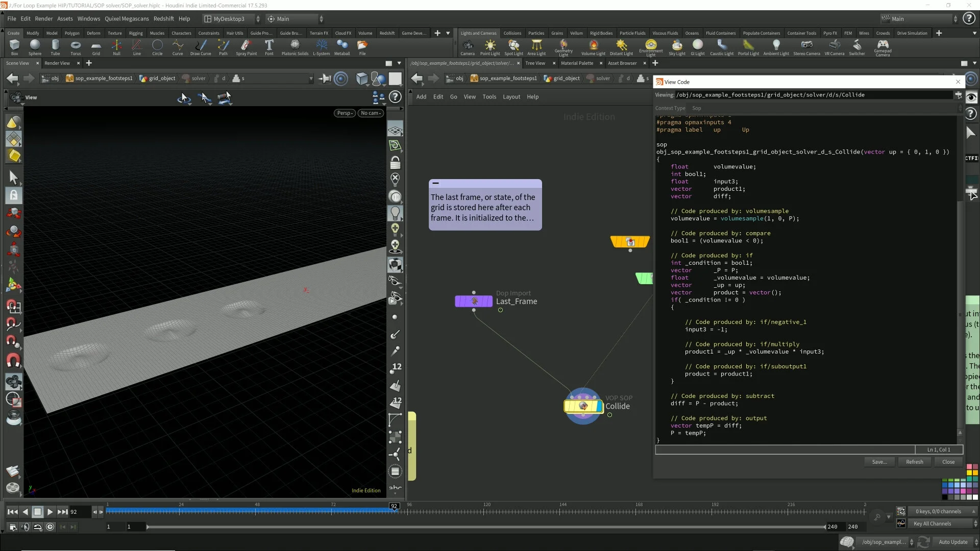Toggle the real-time playback button

[x=50, y=527]
